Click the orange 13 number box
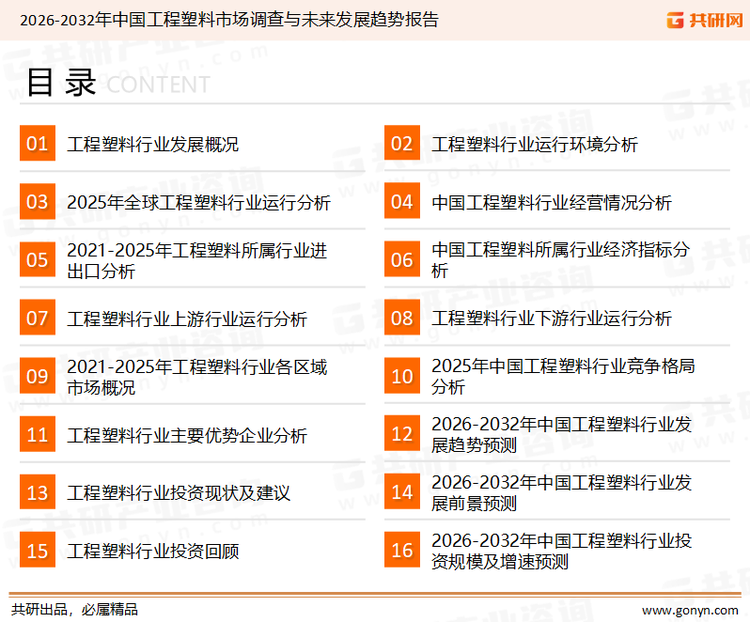 coord(37,492)
